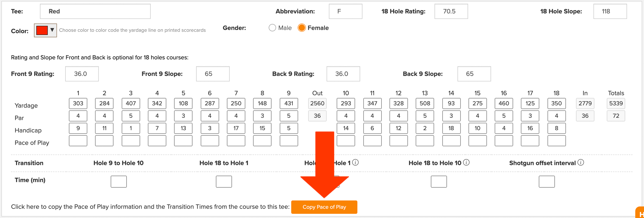Screen dimensions: 644x218
Task: Click info icon next to Hole 18 to Hole 10
Action: (x=466, y=163)
